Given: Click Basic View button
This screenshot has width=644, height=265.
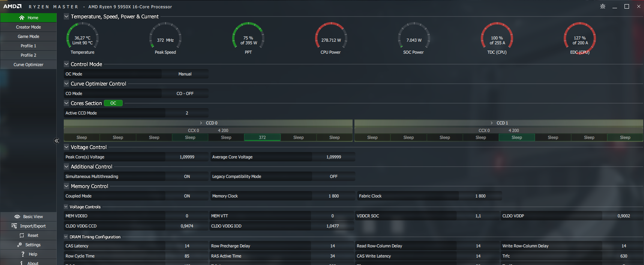Looking at the screenshot, I should (x=29, y=217).
